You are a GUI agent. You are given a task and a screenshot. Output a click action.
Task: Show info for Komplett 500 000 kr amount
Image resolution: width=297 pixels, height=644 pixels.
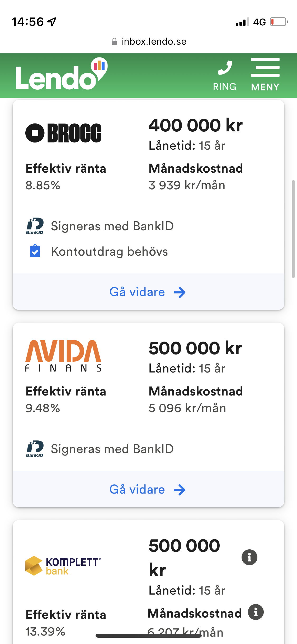click(249, 557)
